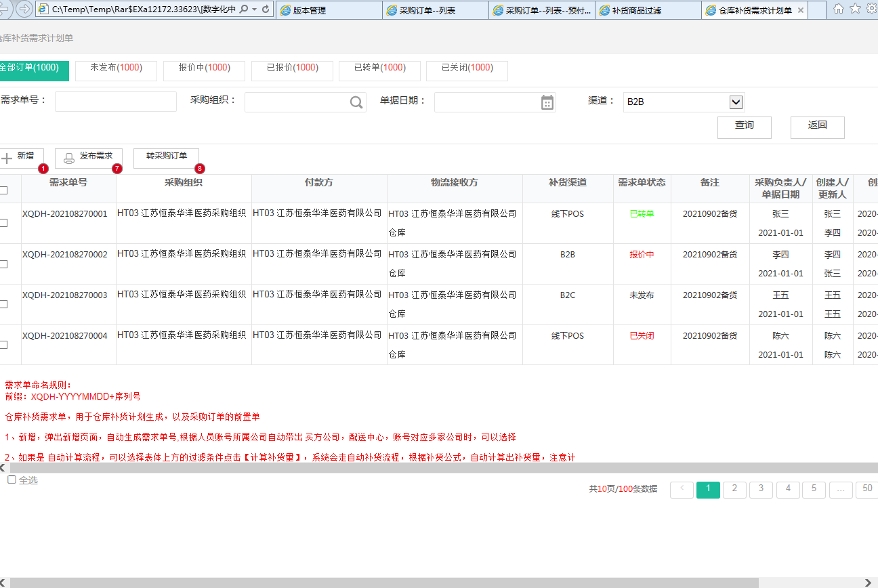Click the address bar search magnifier icon
878x588 pixels.
(x=244, y=9)
